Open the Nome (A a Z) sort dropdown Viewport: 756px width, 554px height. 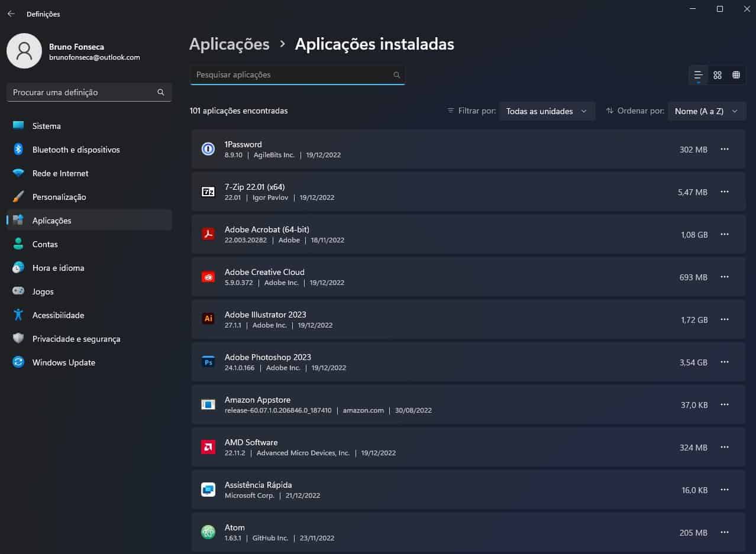coord(707,111)
